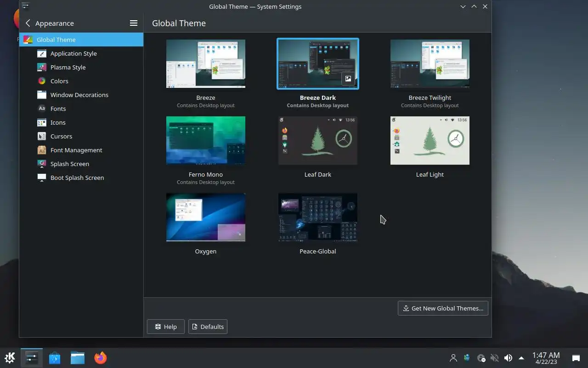Viewport: 588px width, 368px height.
Task: Open the window menu icon in titlebar
Action: [25, 6]
